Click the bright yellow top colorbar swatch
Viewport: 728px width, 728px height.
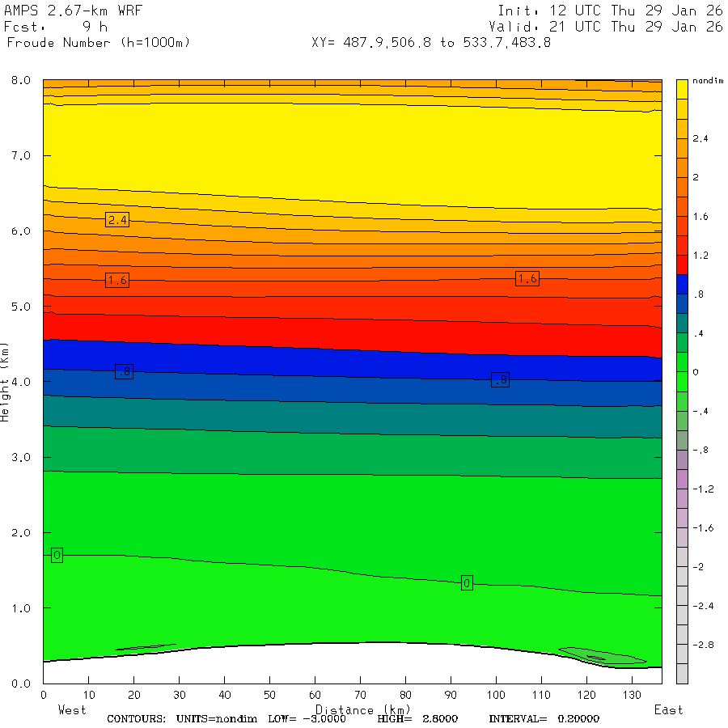[682, 89]
